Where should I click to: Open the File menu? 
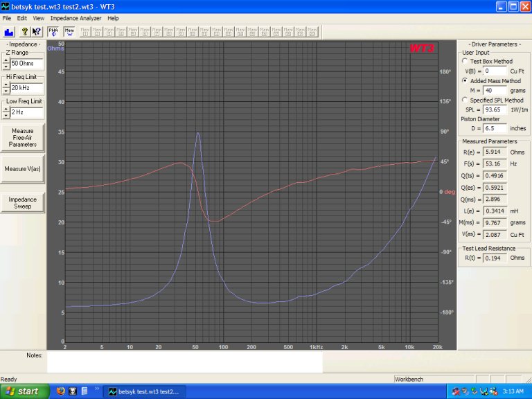(x=7, y=18)
